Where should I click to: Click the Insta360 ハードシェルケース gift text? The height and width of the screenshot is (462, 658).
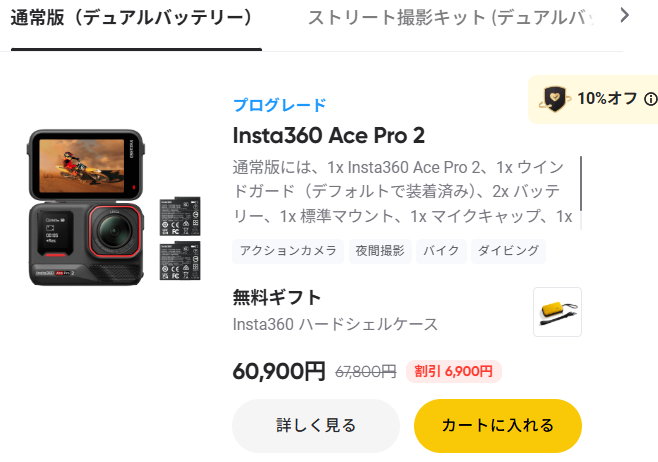point(335,324)
